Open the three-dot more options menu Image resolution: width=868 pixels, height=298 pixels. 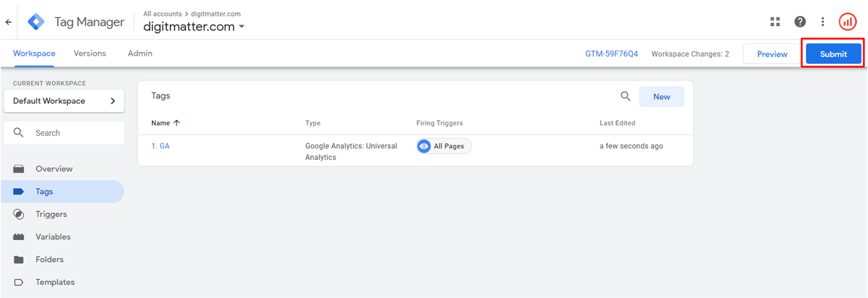pos(822,22)
